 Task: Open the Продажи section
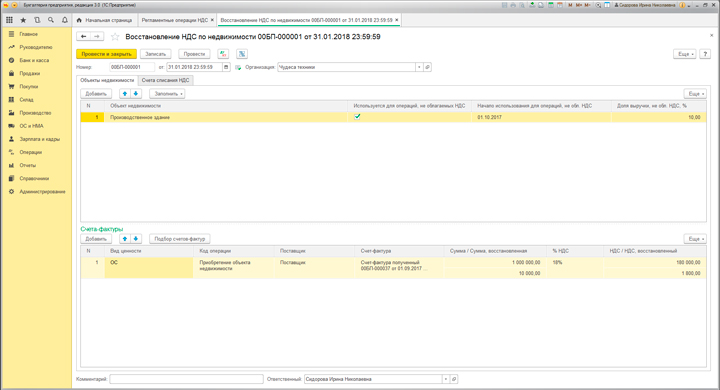[x=29, y=73]
